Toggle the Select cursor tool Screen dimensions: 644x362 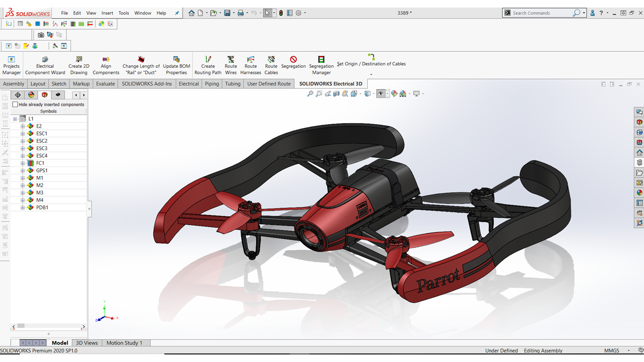(268, 13)
